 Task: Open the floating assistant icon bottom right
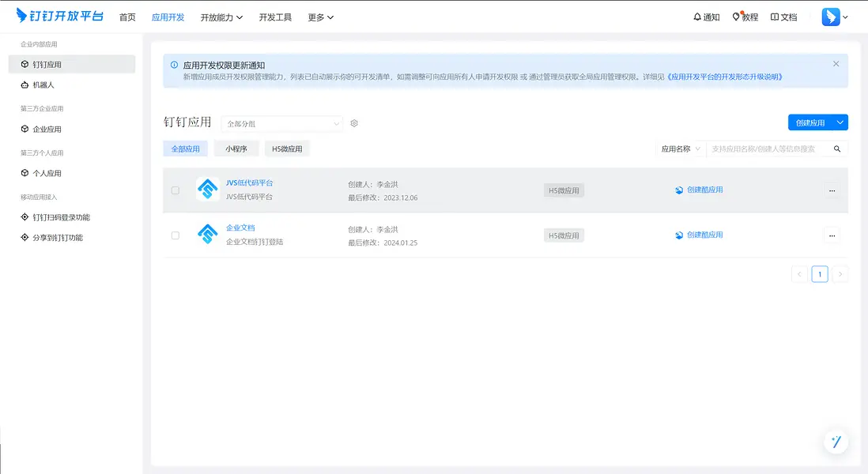836,442
